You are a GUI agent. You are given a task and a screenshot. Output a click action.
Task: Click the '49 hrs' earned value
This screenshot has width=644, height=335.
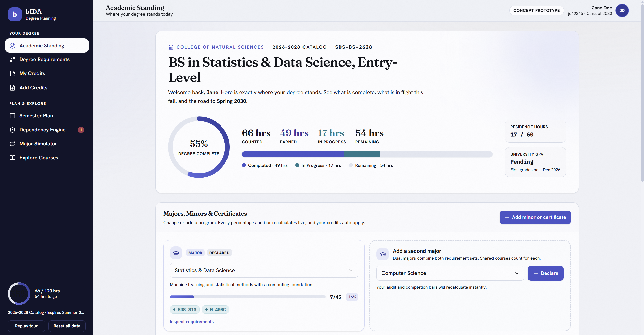tap(294, 133)
